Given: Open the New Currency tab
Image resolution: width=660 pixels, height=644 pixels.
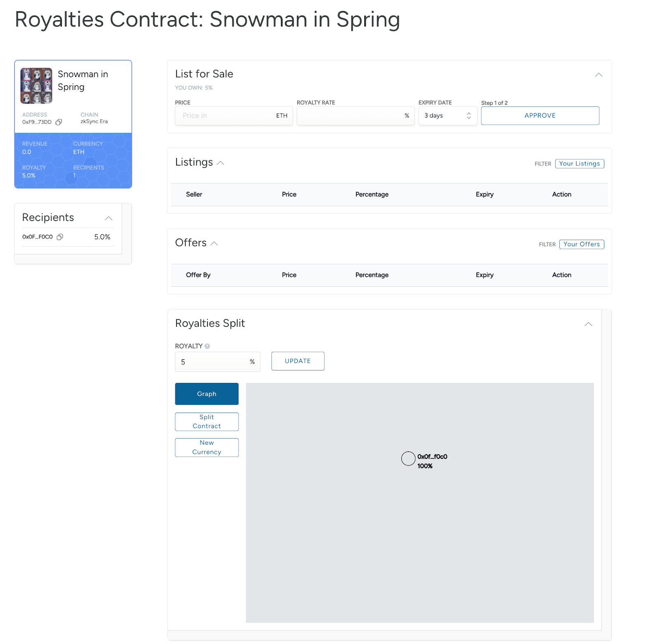Looking at the screenshot, I should coord(207,447).
